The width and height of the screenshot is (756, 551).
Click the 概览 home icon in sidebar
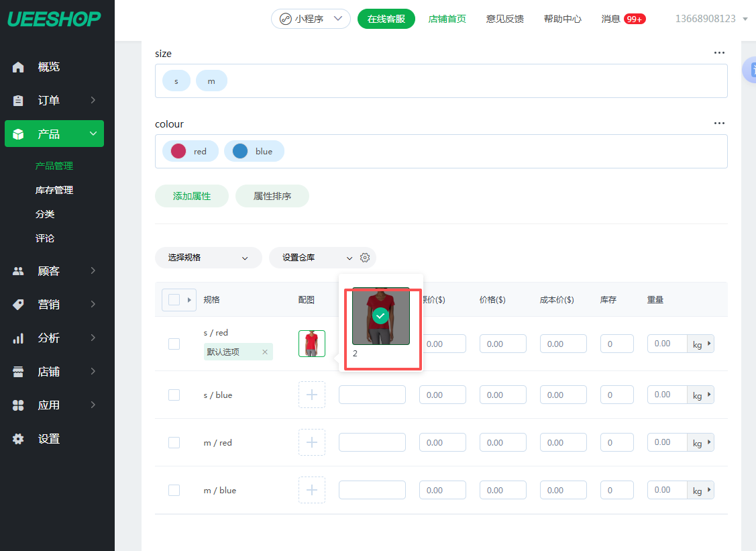coord(19,67)
